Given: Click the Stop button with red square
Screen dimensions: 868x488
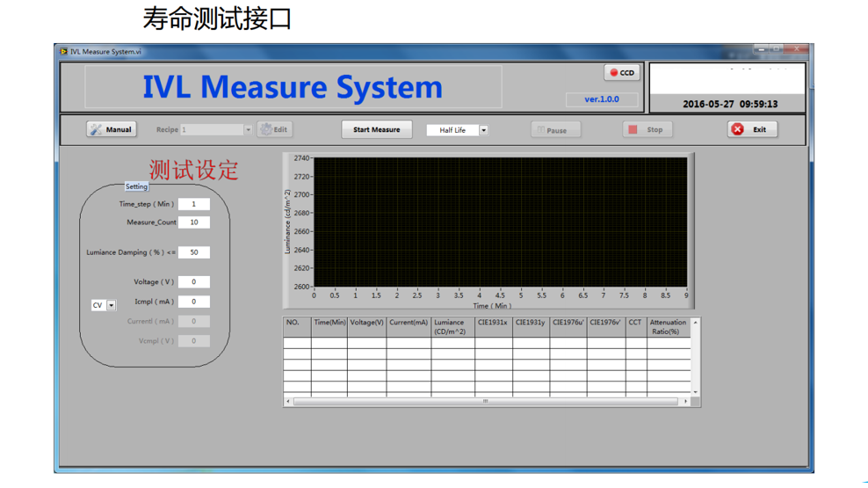Looking at the screenshot, I should click(646, 129).
